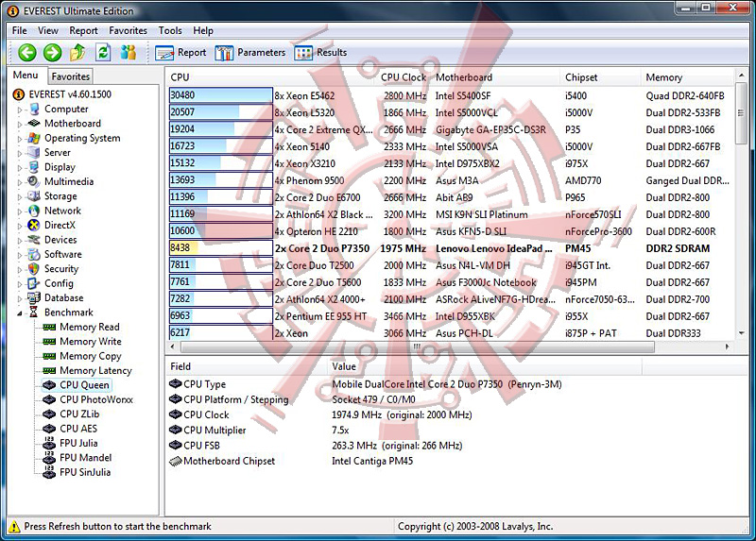Click the Refresh toolbar icon
The height and width of the screenshot is (541, 756).
[x=103, y=52]
